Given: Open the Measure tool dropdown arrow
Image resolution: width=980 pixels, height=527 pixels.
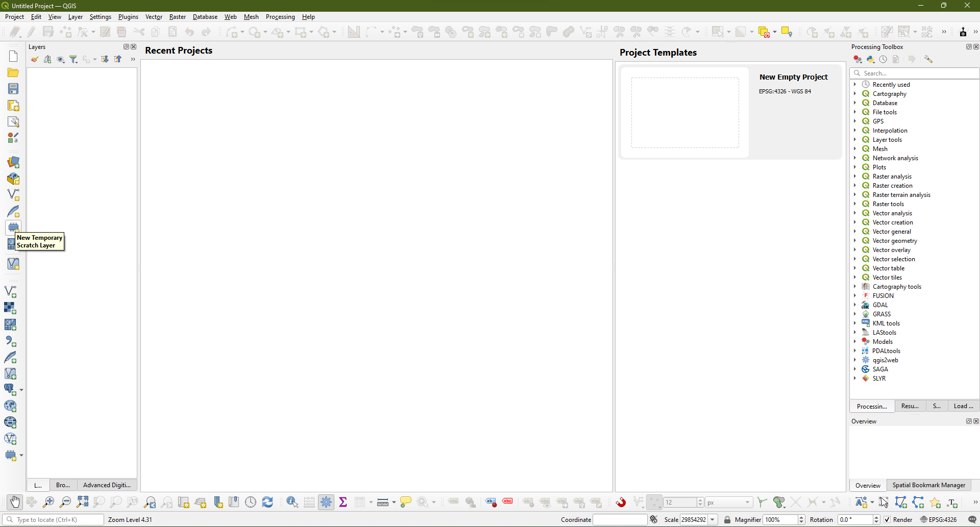Looking at the screenshot, I should point(394,503).
